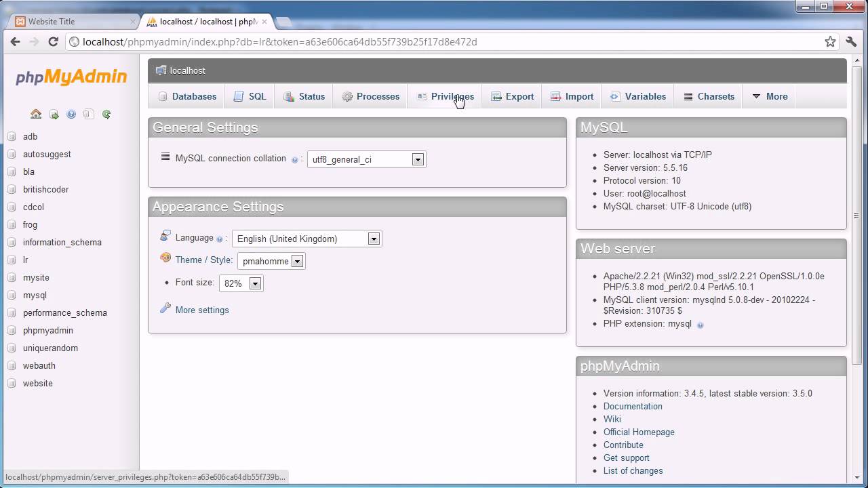Click the database icon beside cdcol

[12, 207]
